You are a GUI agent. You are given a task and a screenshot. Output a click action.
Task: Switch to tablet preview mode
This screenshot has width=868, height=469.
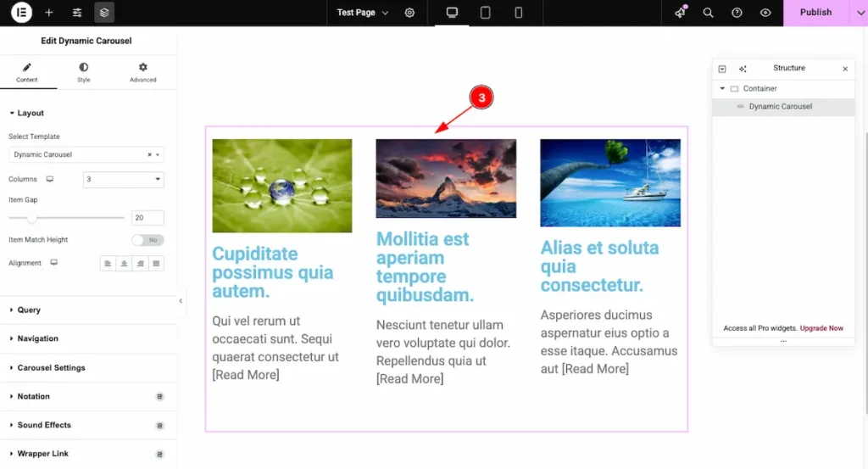[485, 13]
